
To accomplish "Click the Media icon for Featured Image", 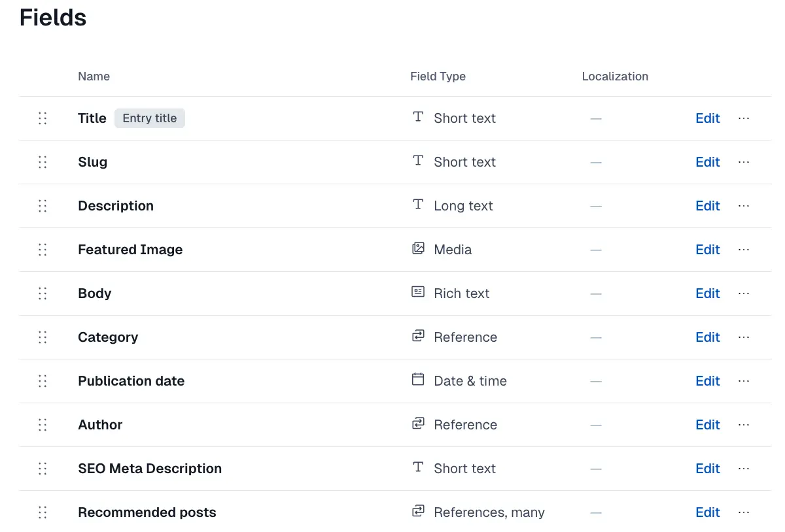I will point(418,248).
